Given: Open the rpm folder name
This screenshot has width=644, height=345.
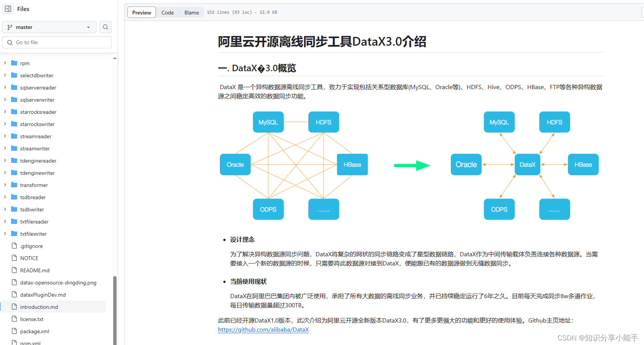Looking at the screenshot, I should 25,63.
